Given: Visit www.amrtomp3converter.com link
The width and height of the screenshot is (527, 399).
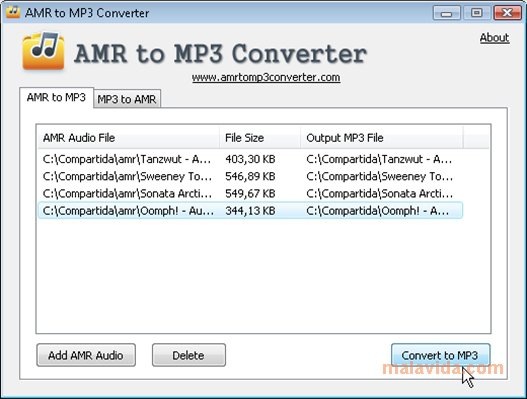Looking at the screenshot, I should pos(266,77).
